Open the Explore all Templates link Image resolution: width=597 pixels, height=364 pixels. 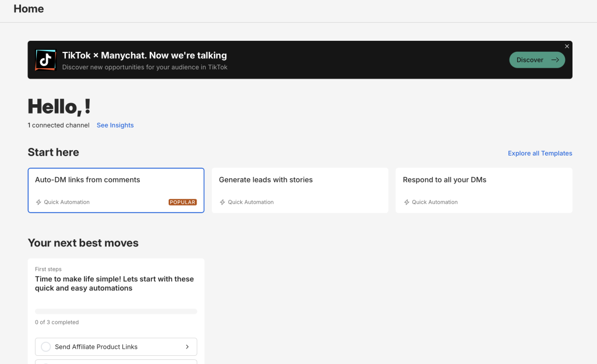point(540,153)
